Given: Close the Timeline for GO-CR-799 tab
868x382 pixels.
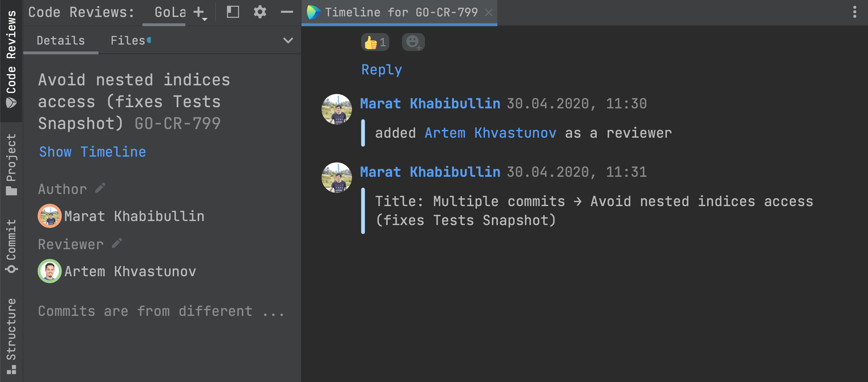Looking at the screenshot, I should [x=488, y=13].
